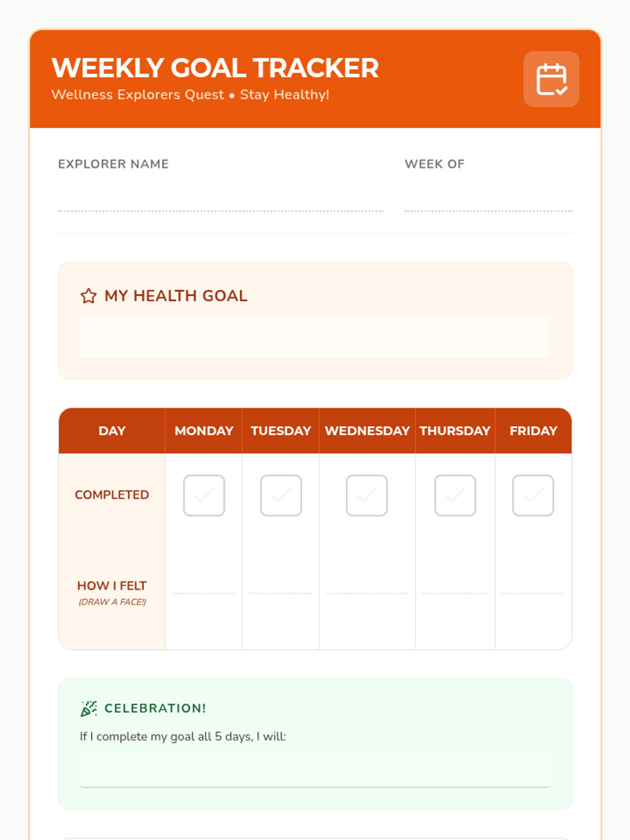This screenshot has width=630, height=840.
Task: Focus the My Health Goal text field
Action: pyautogui.click(x=315, y=337)
